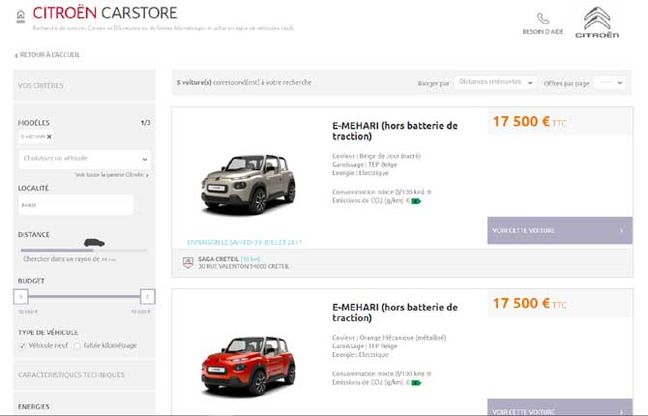
Task: Click the phone icon above Besoin d'aide
Action: (x=543, y=19)
